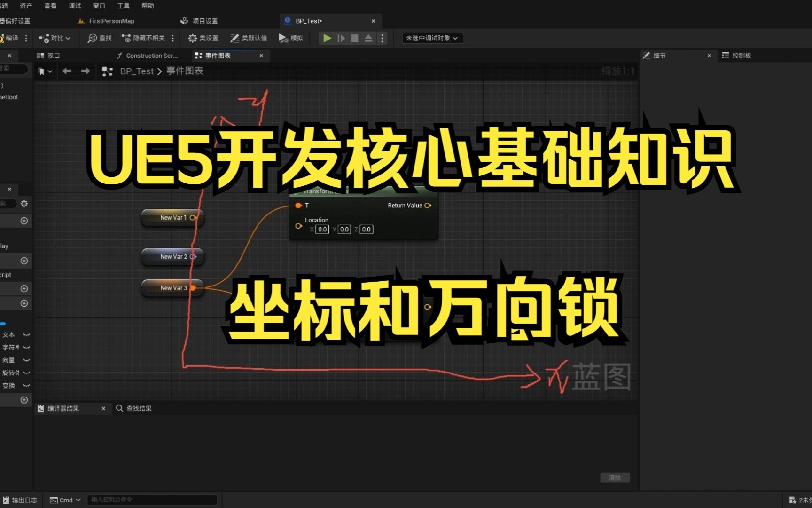Switch to the FirstPersonMap tab
Screen dimensions: 812x508
[107, 21]
